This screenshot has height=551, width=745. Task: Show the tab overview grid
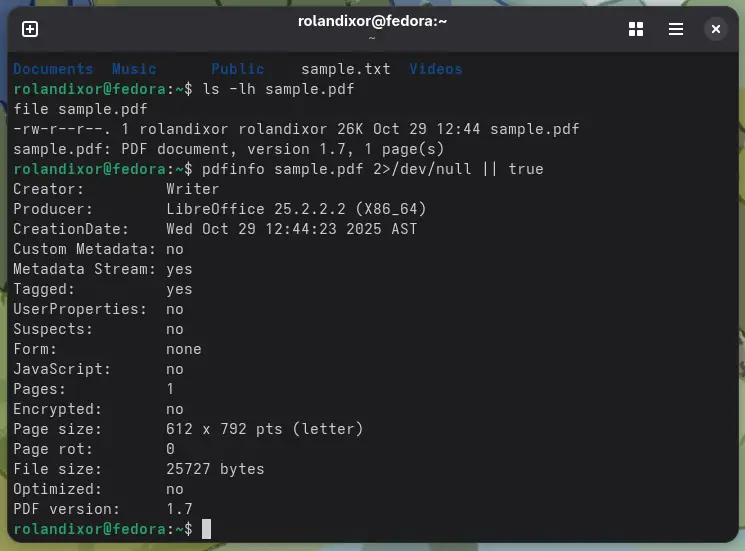(636, 29)
